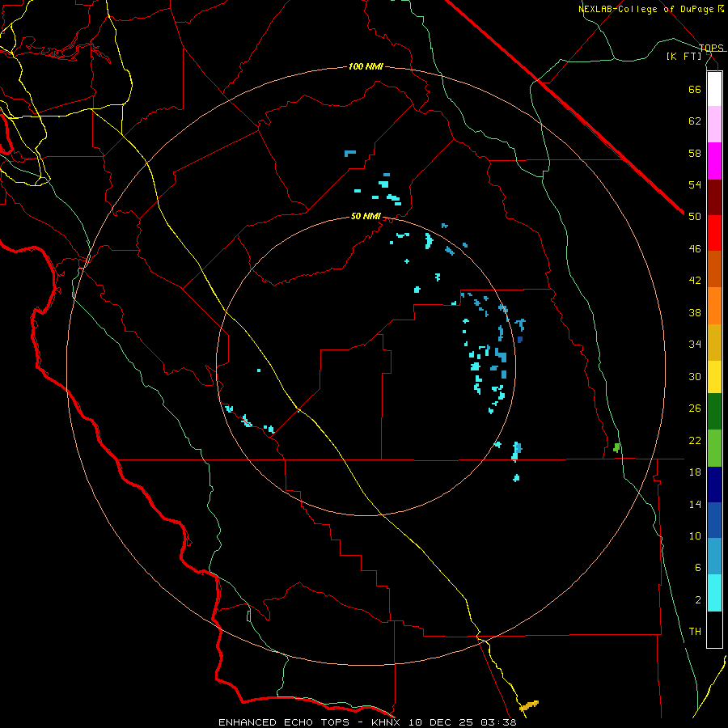Click the legend value '10'

coord(695,536)
